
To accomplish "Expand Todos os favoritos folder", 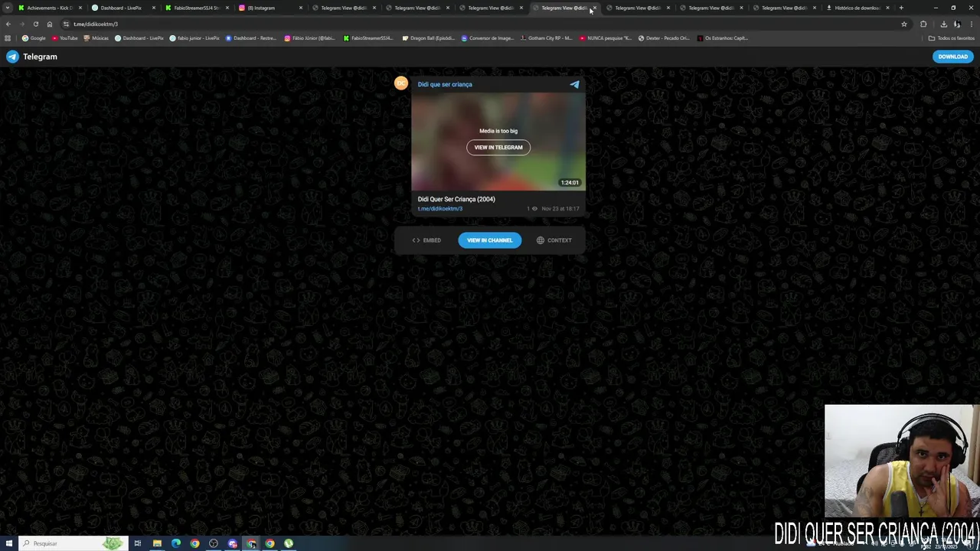I will (x=952, y=37).
